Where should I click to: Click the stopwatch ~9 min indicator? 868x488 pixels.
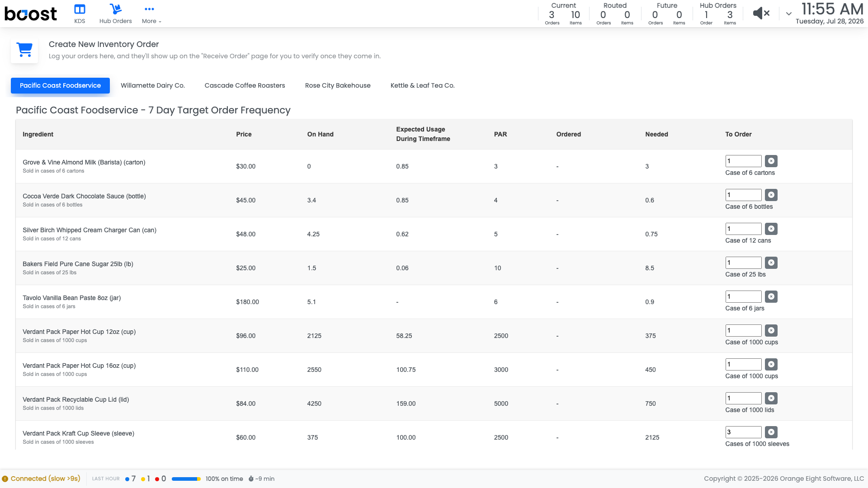coord(261,479)
